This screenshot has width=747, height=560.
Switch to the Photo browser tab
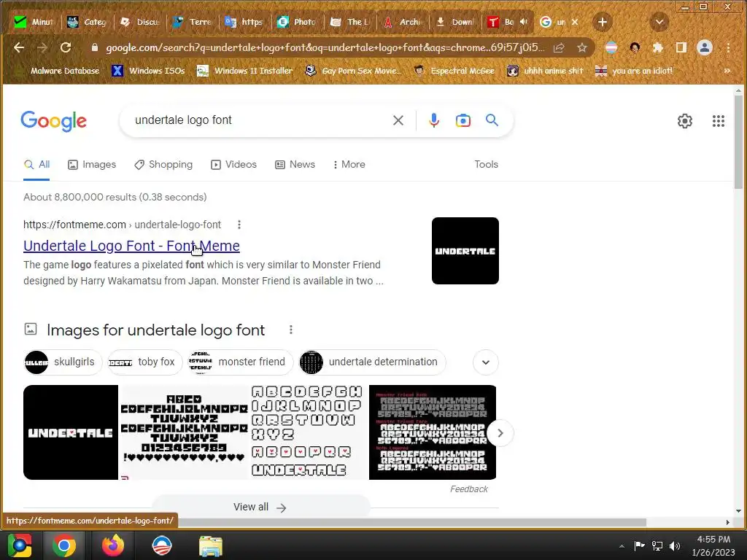[x=298, y=22]
